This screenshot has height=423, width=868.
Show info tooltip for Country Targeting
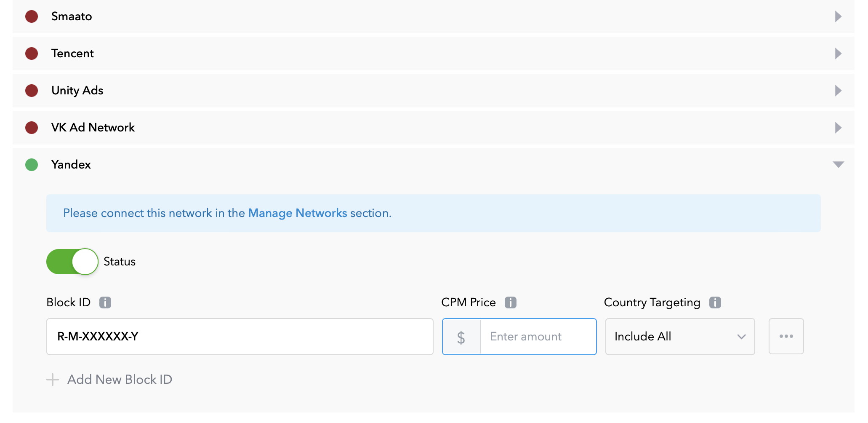tap(715, 303)
